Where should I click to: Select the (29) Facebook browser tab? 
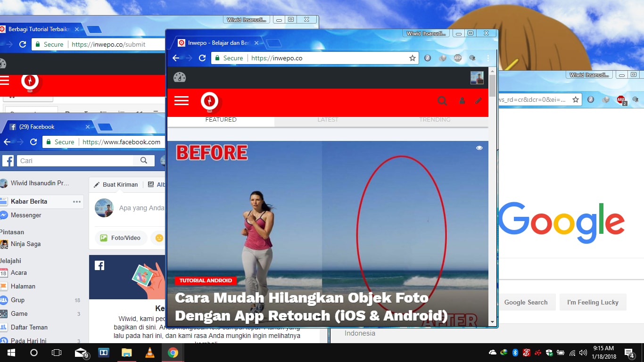(49, 127)
